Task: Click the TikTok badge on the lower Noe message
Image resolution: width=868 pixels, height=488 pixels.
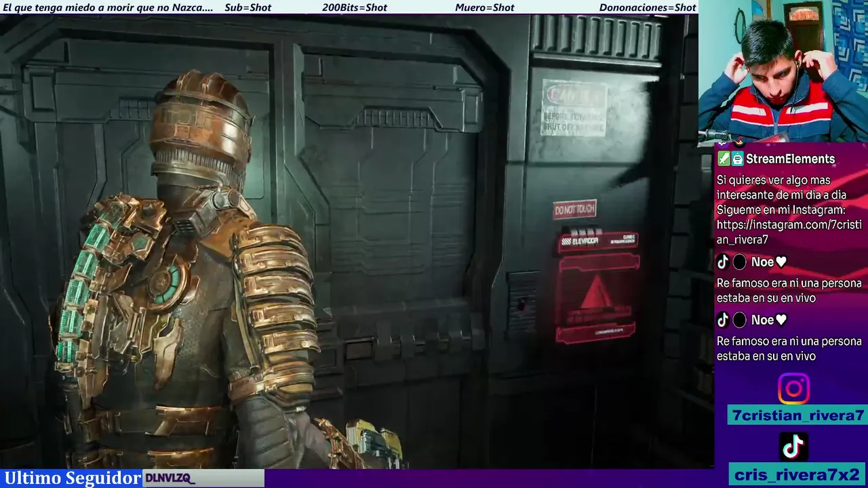Action: click(x=723, y=320)
